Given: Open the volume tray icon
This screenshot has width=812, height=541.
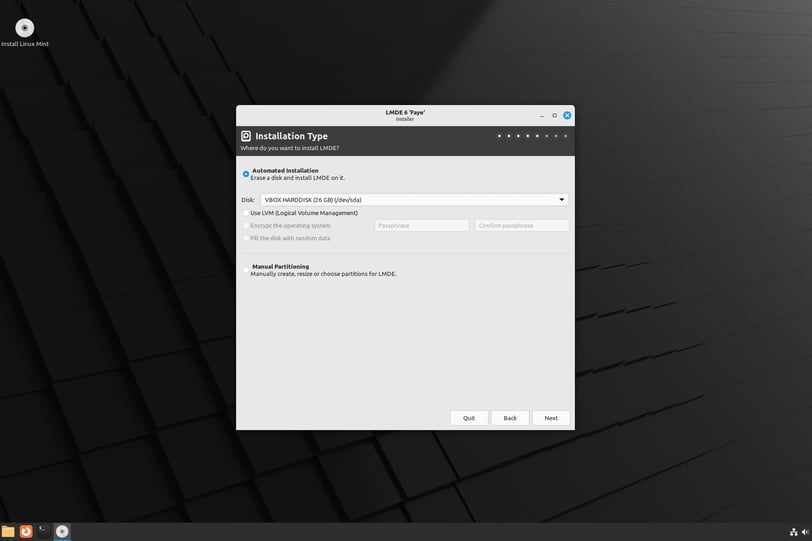Looking at the screenshot, I should tap(805, 532).
